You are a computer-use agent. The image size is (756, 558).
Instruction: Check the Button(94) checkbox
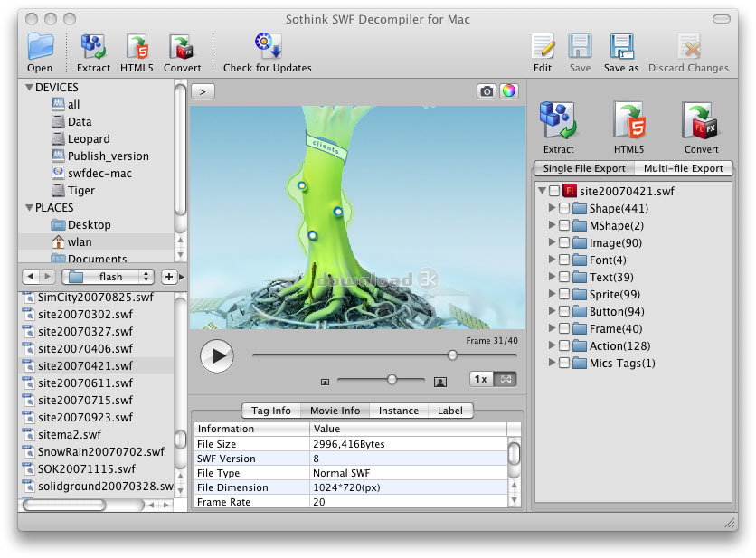[564, 311]
